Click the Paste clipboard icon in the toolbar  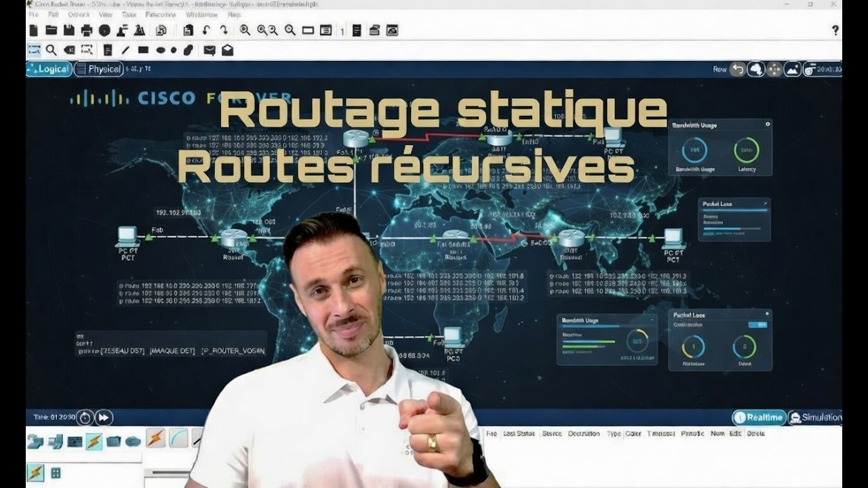(x=189, y=30)
